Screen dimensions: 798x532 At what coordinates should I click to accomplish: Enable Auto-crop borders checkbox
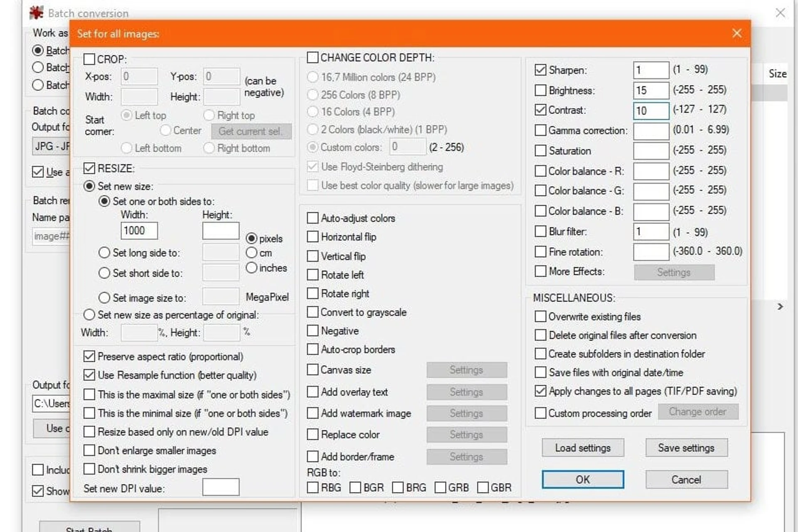click(x=313, y=349)
